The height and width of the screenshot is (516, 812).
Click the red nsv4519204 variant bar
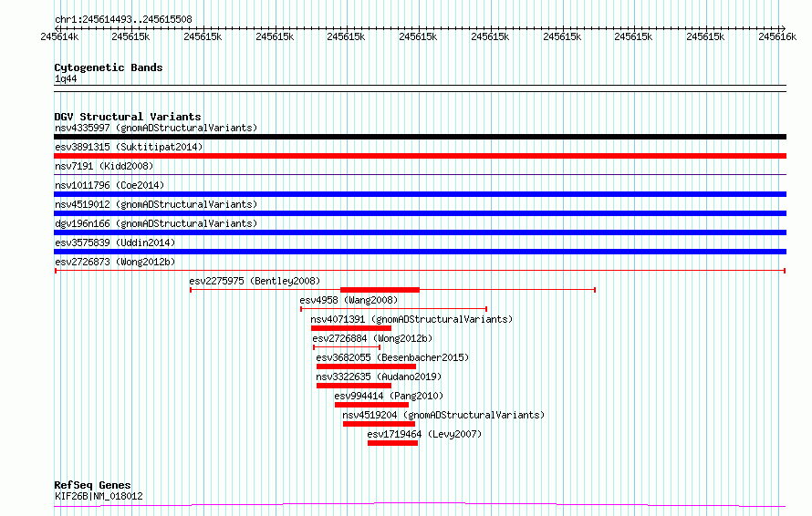pos(379,424)
